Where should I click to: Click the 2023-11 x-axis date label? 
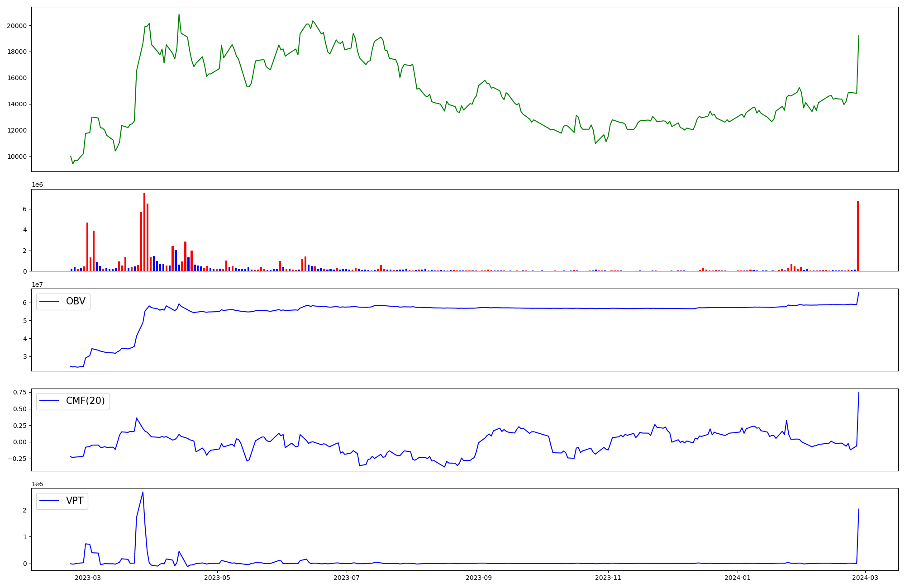coord(608,578)
